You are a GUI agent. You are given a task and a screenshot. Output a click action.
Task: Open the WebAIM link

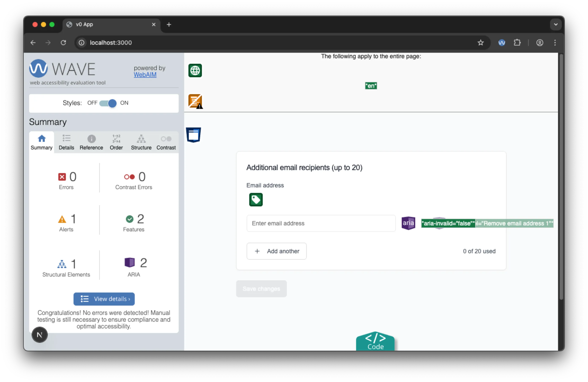coord(145,75)
